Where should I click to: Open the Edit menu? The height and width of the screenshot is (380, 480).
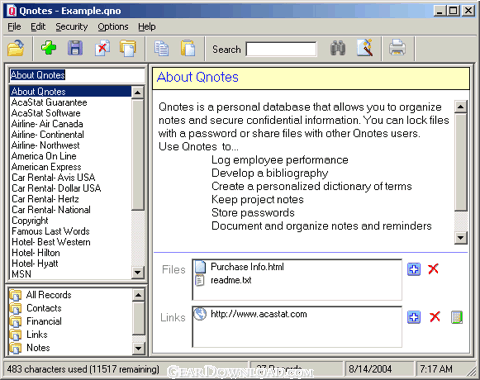(38, 27)
